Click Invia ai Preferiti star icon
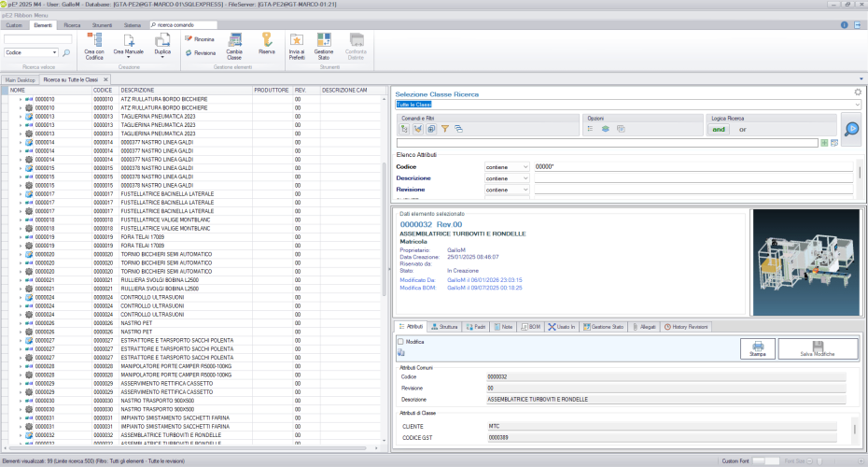This screenshot has width=868, height=467. pos(296,40)
